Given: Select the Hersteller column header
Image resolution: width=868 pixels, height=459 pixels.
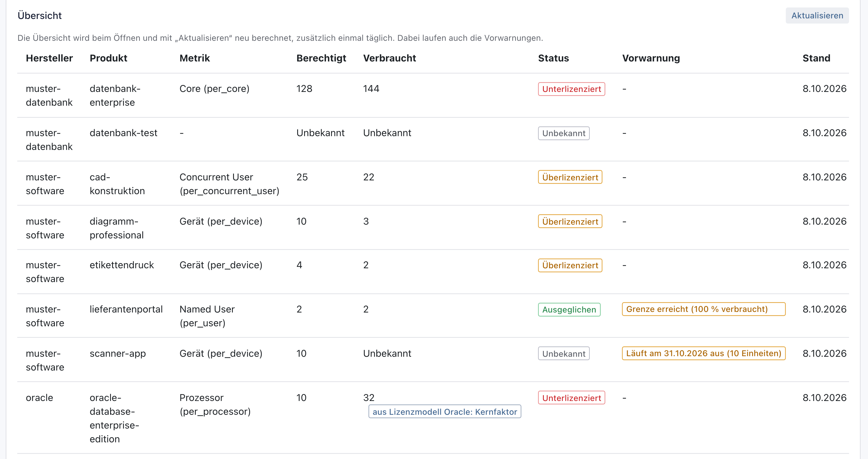Looking at the screenshot, I should coord(49,58).
